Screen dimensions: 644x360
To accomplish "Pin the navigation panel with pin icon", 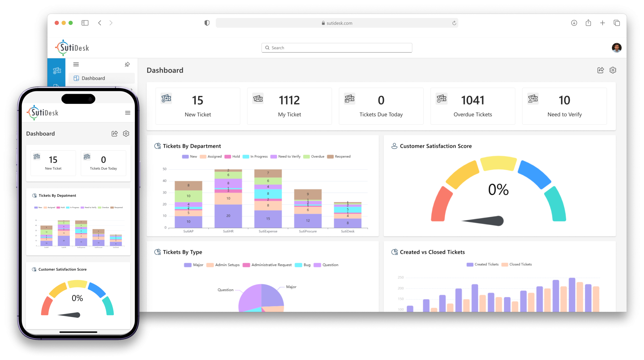I will [127, 65].
